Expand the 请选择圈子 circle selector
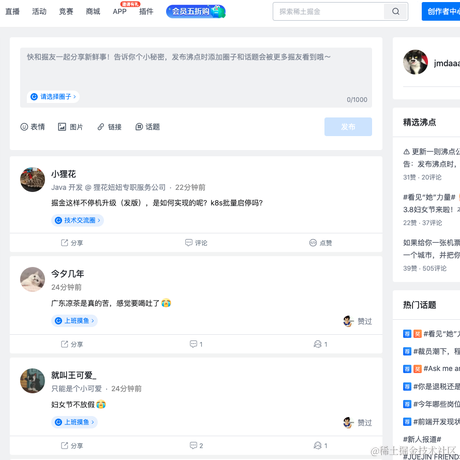The width and height of the screenshot is (460, 460). pyautogui.click(x=53, y=97)
